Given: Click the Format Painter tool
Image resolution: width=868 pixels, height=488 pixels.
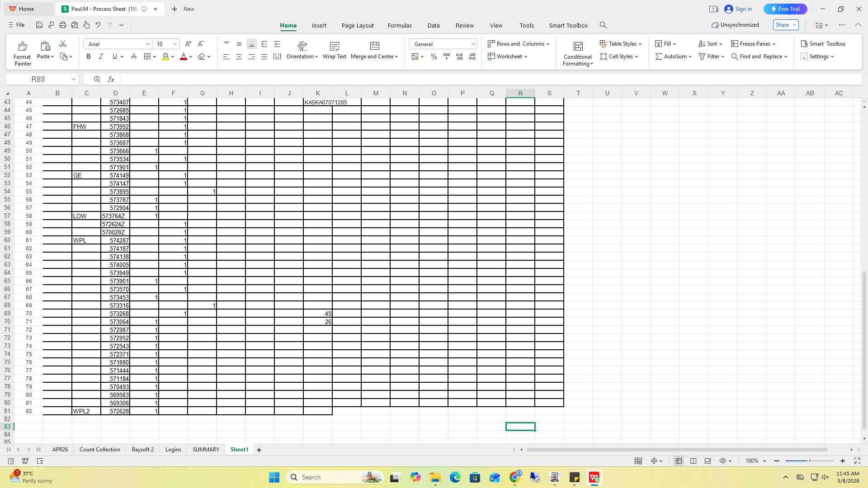Looking at the screenshot, I should (22, 53).
